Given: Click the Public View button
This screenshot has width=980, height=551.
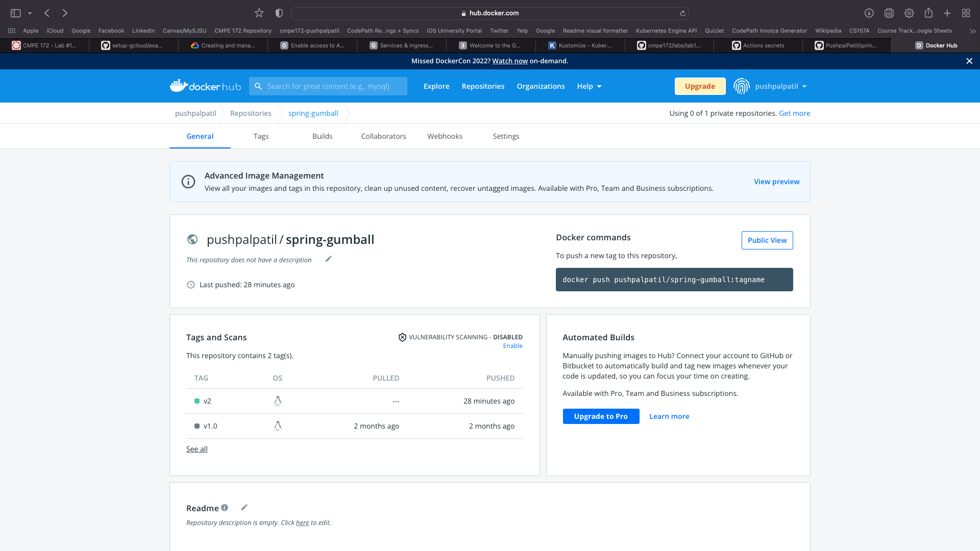Looking at the screenshot, I should (x=767, y=240).
